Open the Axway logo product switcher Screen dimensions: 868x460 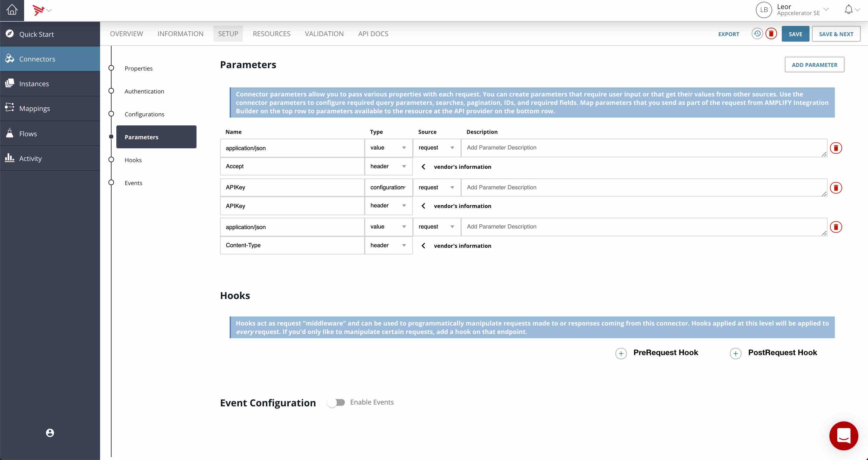42,10
